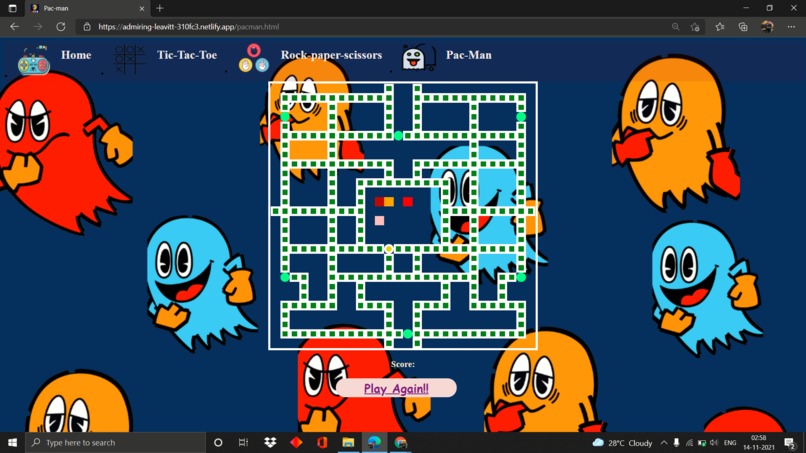The height and width of the screenshot is (453, 806).
Task: Switch ENG input language
Action: [730, 443]
